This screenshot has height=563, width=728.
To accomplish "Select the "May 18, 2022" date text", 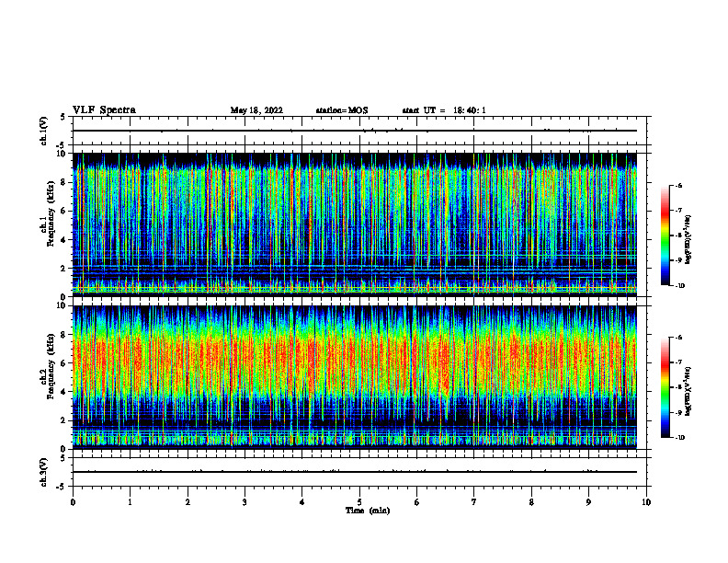I will point(256,110).
